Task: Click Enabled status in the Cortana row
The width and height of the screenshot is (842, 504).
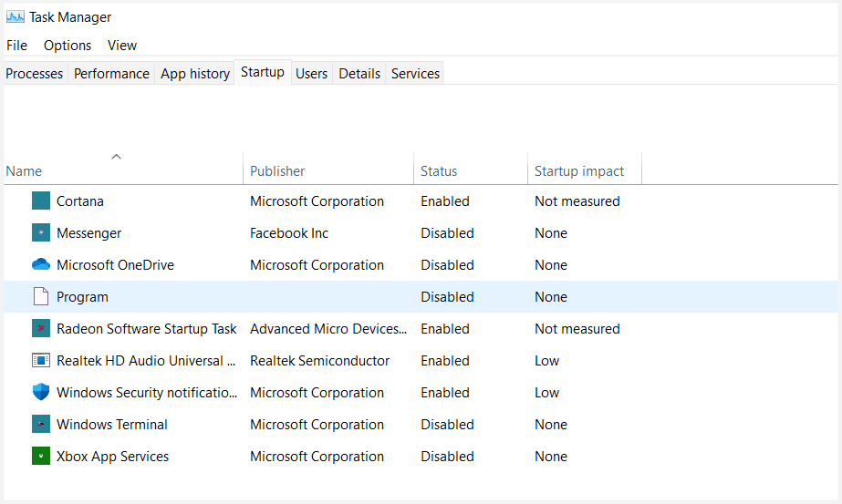Action: click(445, 201)
